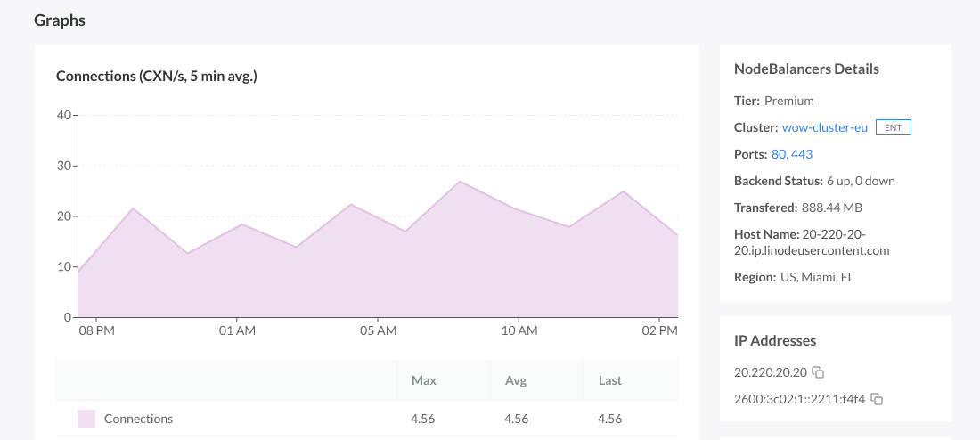This screenshot has height=440, width=980.
Task: Click the 02 PM x-axis label
Action: click(659, 331)
